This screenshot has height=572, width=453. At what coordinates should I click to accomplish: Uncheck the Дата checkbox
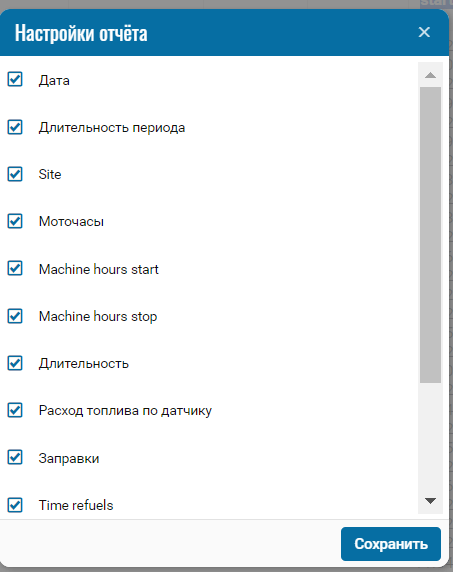15,79
